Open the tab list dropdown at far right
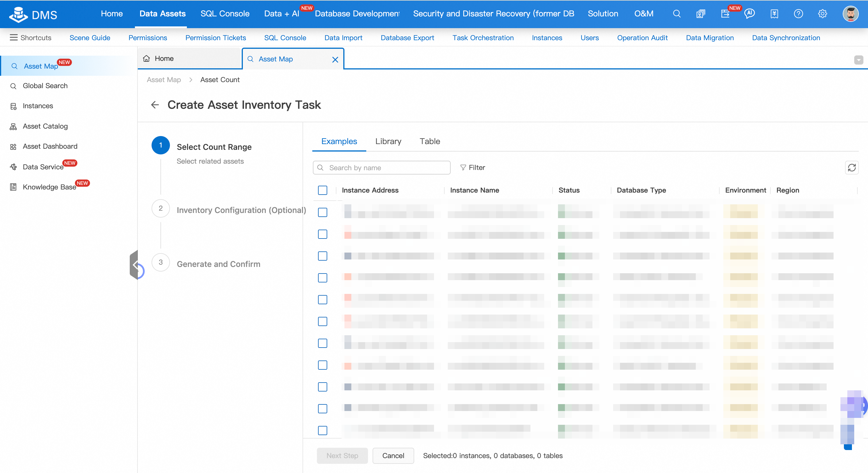 tap(859, 60)
